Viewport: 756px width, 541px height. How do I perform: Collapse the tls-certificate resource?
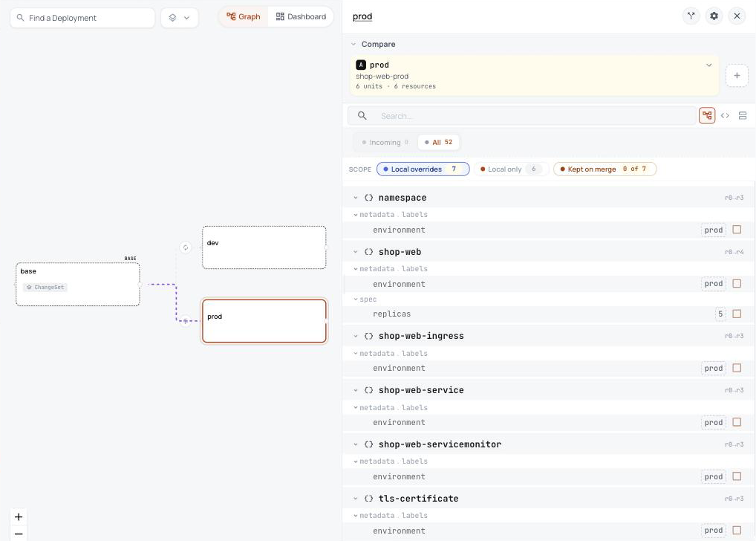pos(355,499)
